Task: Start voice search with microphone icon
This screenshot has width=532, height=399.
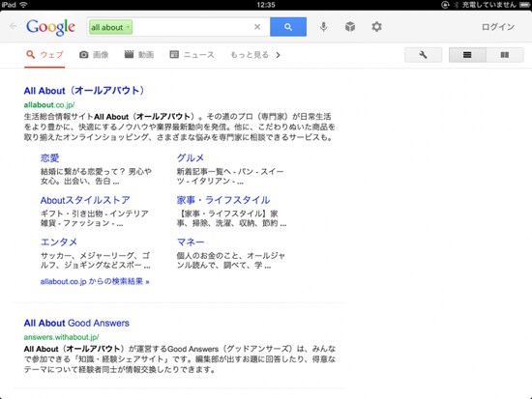Action: coord(324,27)
